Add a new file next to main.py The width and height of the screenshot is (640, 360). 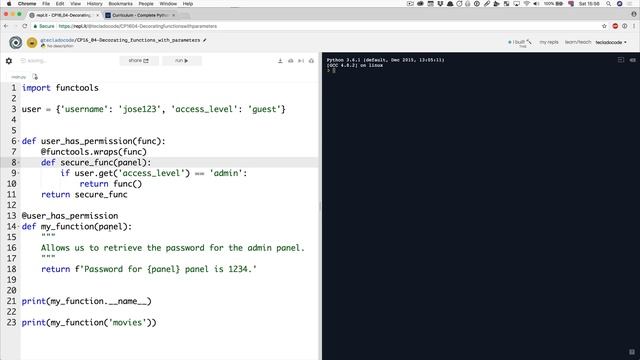tap(35, 77)
